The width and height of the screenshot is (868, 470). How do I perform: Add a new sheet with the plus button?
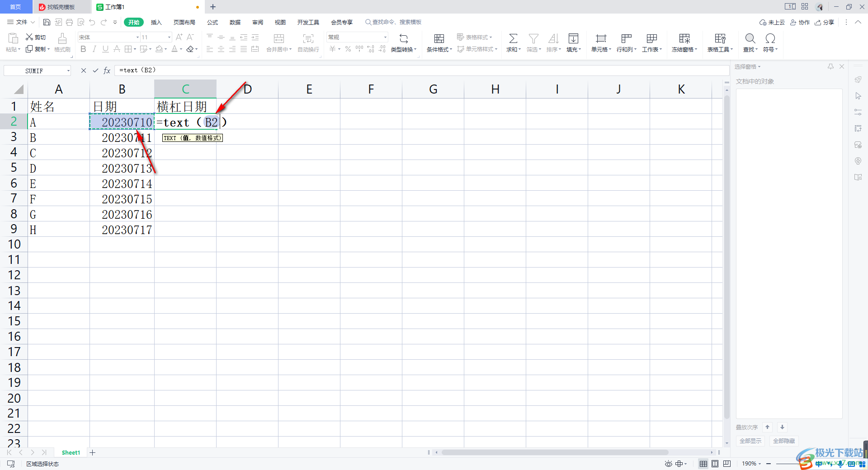tap(93, 452)
